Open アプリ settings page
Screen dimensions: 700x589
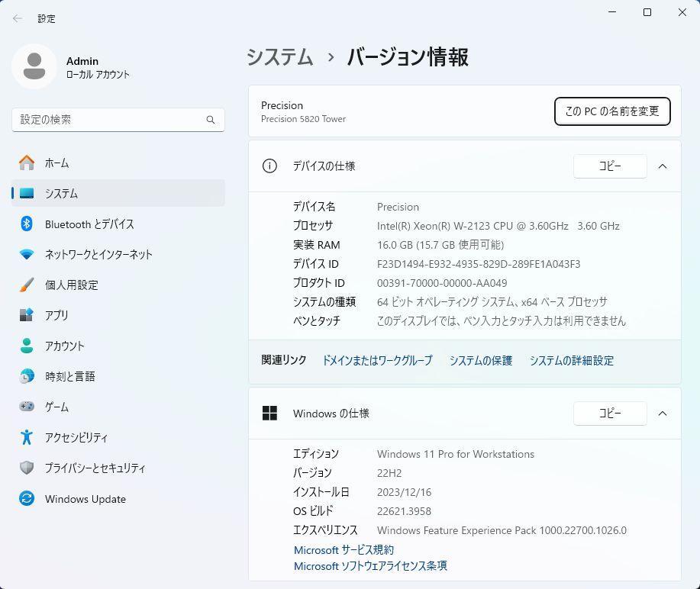pyautogui.click(x=118, y=315)
